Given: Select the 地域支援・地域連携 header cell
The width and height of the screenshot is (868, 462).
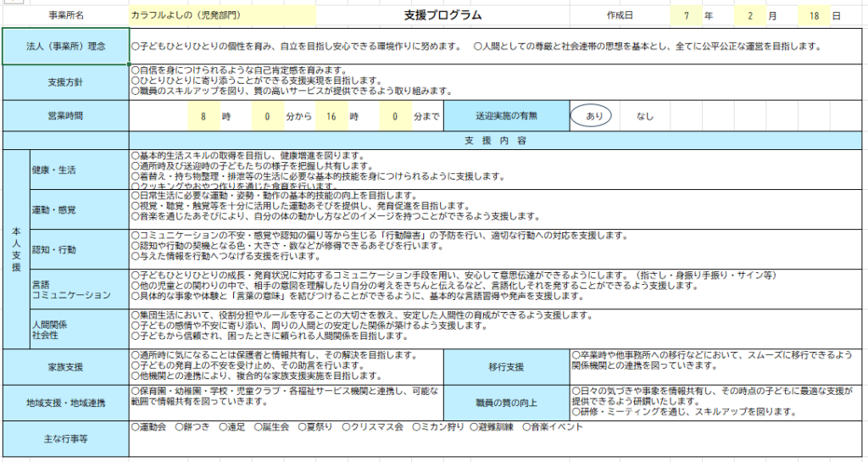Looking at the screenshot, I should 66,404.
